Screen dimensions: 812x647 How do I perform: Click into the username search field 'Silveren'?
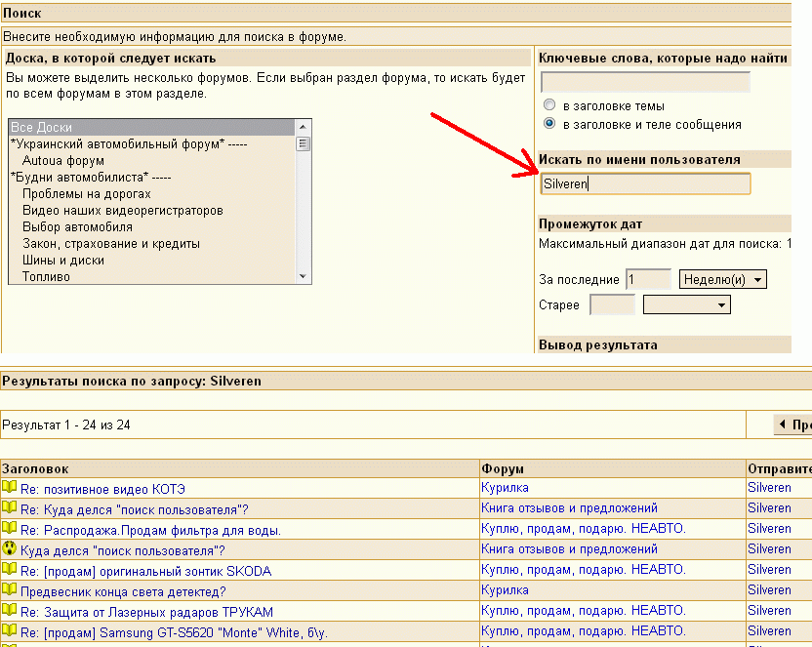tap(645, 183)
